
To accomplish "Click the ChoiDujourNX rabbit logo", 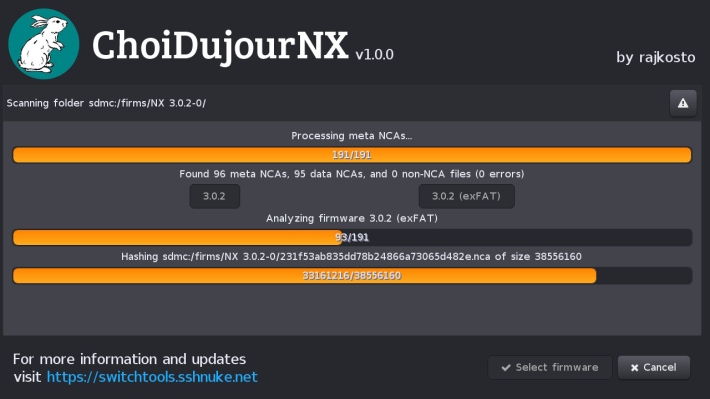I will [x=43, y=44].
